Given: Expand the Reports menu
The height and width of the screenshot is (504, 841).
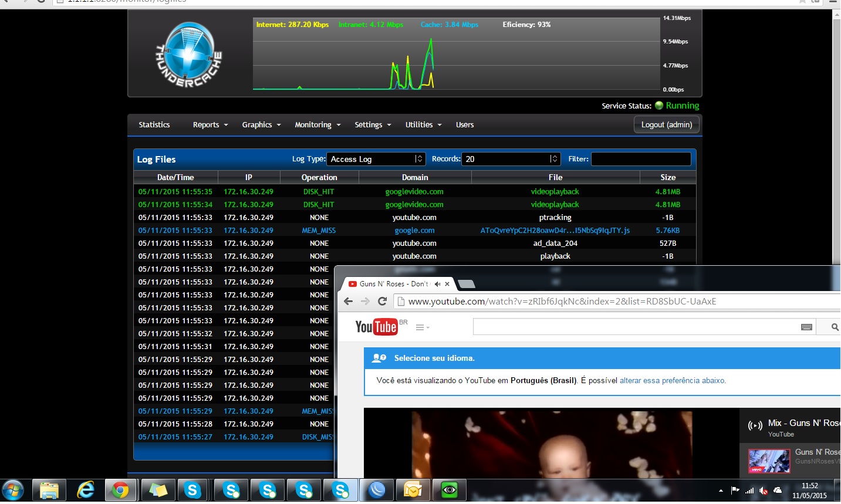Looking at the screenshot, I should 210,125.
